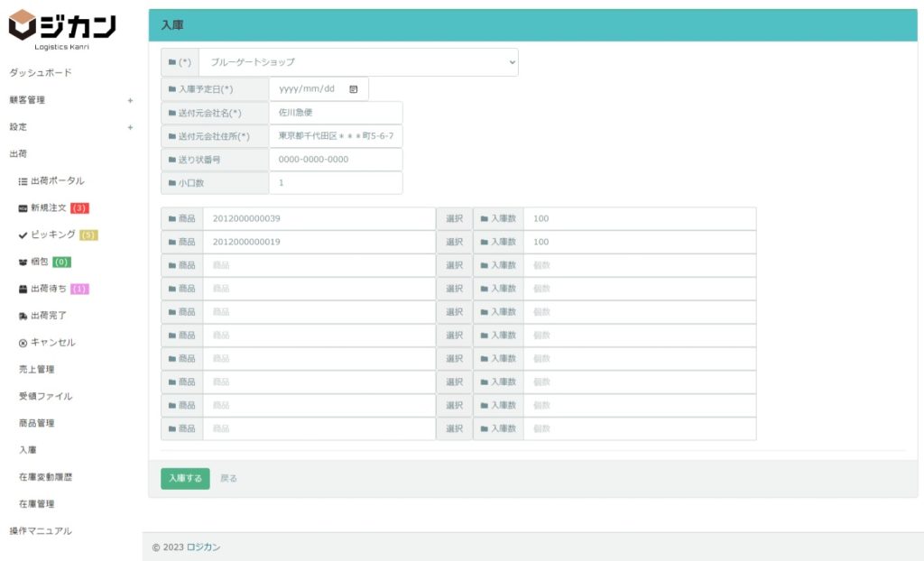
Task: Open ダッシュボード from the sidebar
Action: coord(41,73)
